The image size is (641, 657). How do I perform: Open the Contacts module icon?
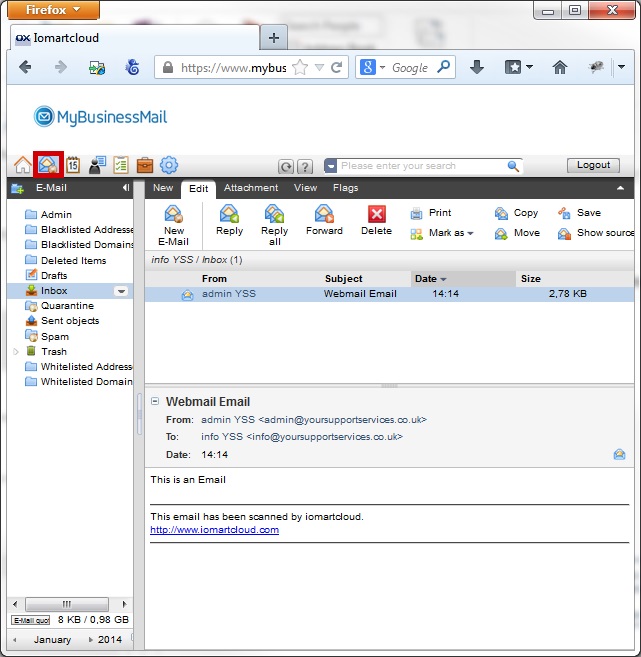97,165
